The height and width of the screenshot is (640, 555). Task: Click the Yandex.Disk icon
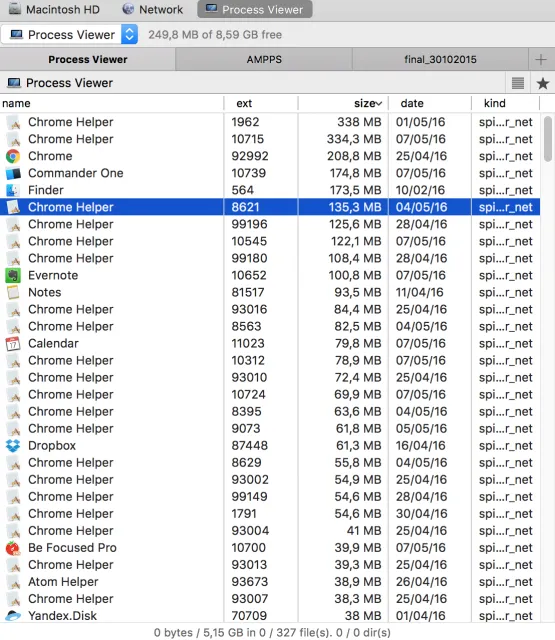[13, 616]
